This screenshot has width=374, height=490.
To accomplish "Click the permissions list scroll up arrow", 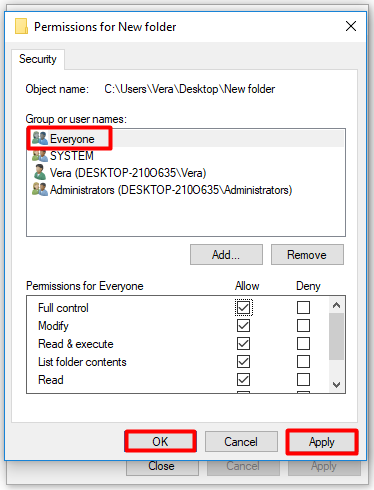I will point(336,305).
